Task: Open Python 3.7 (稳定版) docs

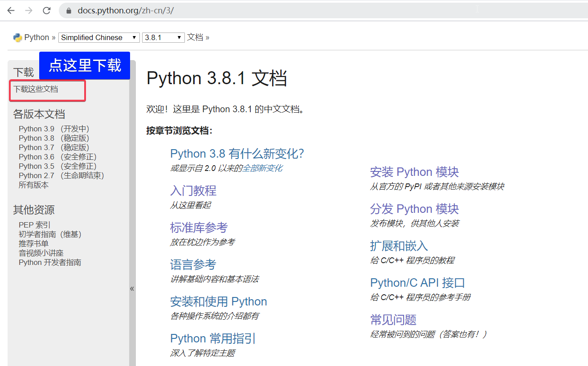Action: click(x=54, y=147)
